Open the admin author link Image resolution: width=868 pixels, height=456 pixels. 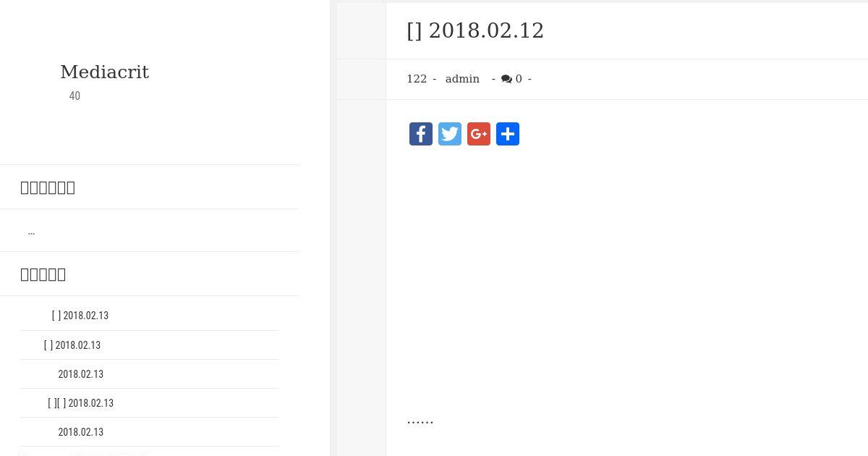click(x=462, y=79)
